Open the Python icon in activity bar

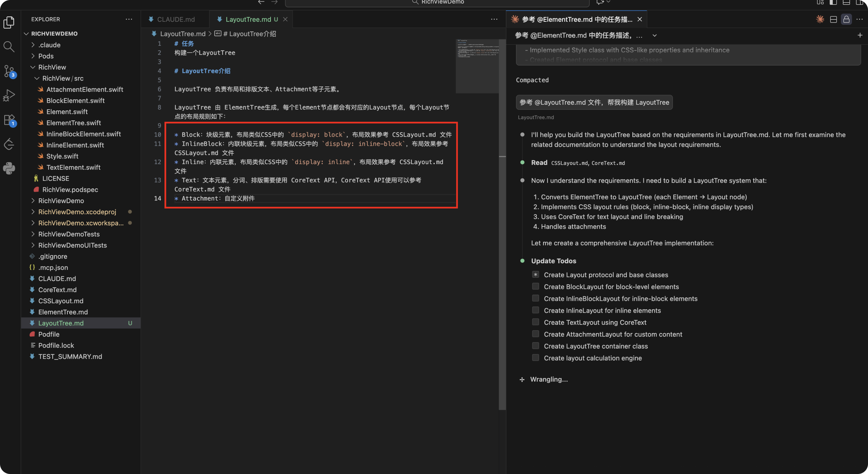click(9, 168)
